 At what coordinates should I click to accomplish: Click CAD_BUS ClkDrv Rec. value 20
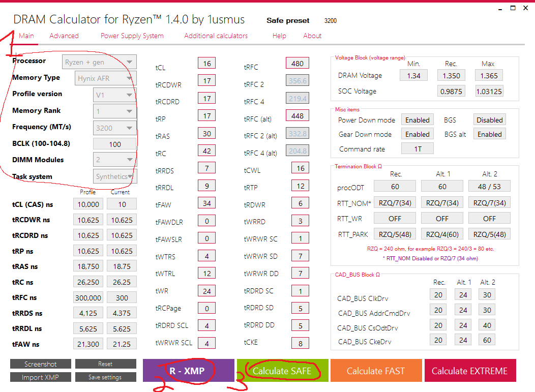click(438, 295)
